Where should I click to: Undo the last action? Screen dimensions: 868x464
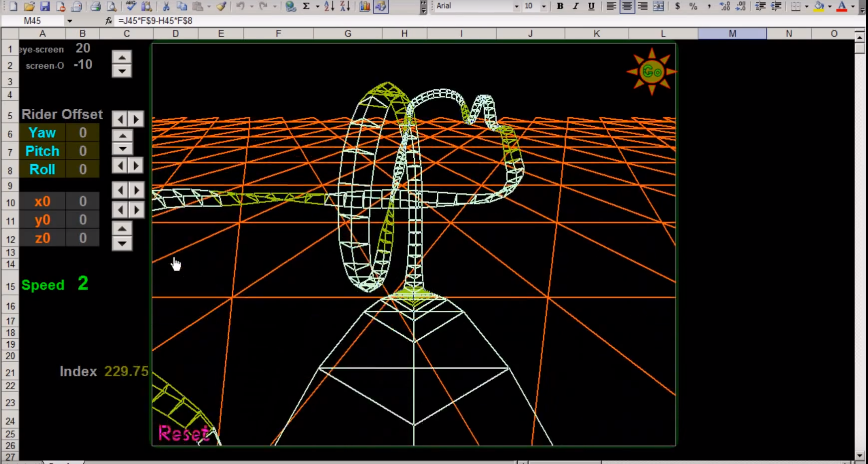coord(241,6)
